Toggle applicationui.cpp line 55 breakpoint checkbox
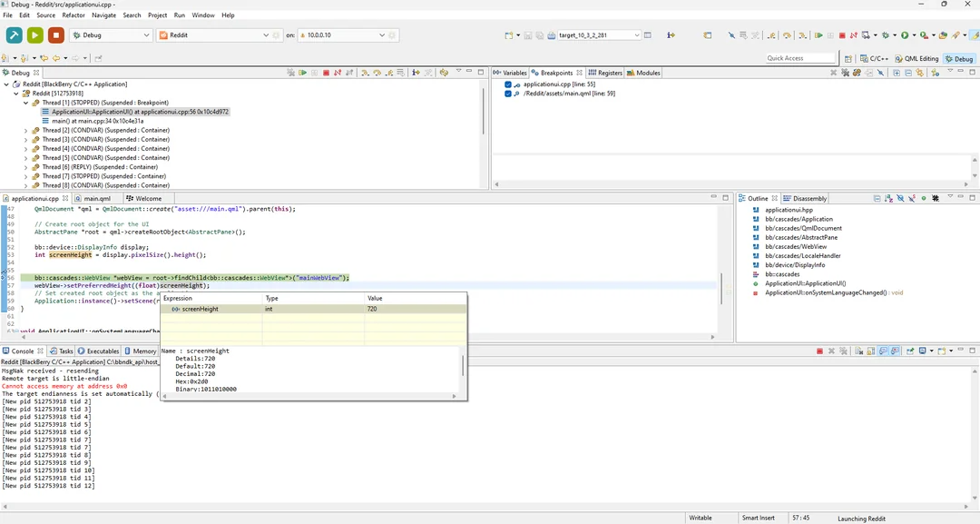The width and height of the screenshot is (980, 524). [x=507, y=84]
